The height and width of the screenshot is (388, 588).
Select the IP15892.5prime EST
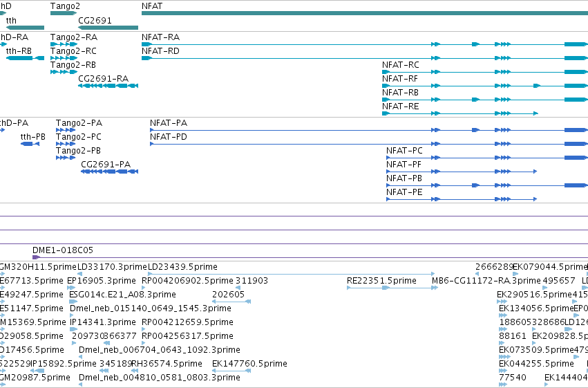point(37,371)
